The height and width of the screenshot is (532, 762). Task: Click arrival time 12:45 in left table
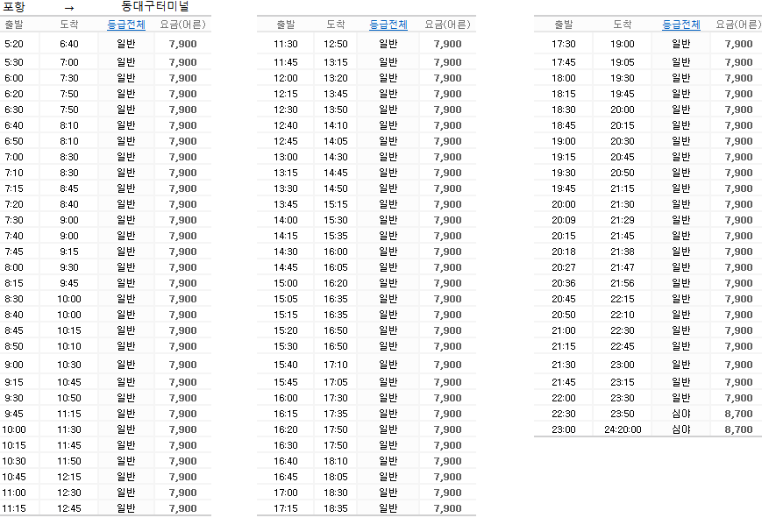pyautogui.click(x=69, y=508)
